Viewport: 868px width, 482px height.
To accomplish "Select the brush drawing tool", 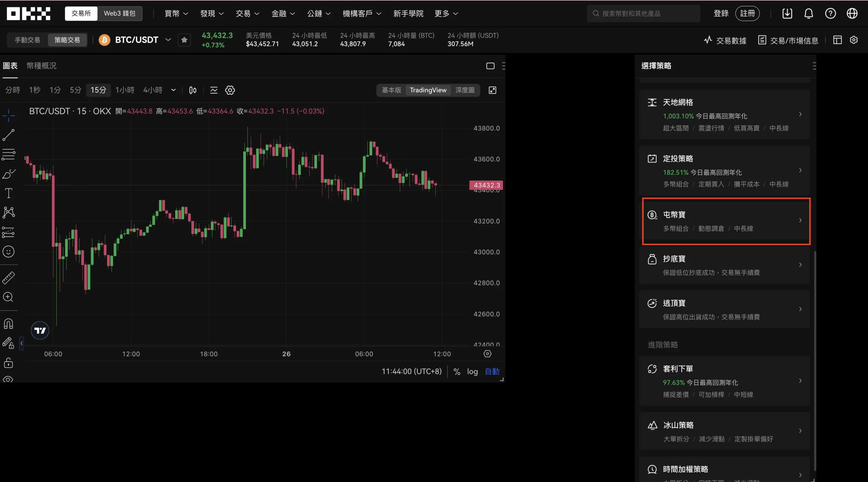I will 8,174.
